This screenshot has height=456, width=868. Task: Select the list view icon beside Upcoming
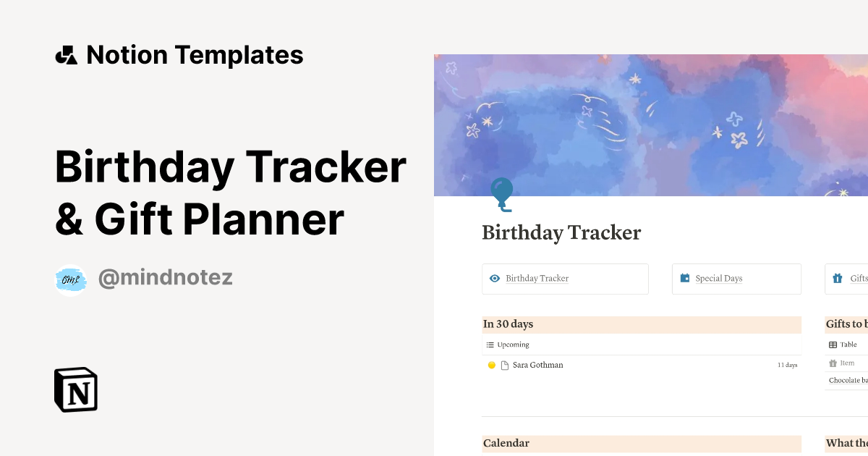490,345
